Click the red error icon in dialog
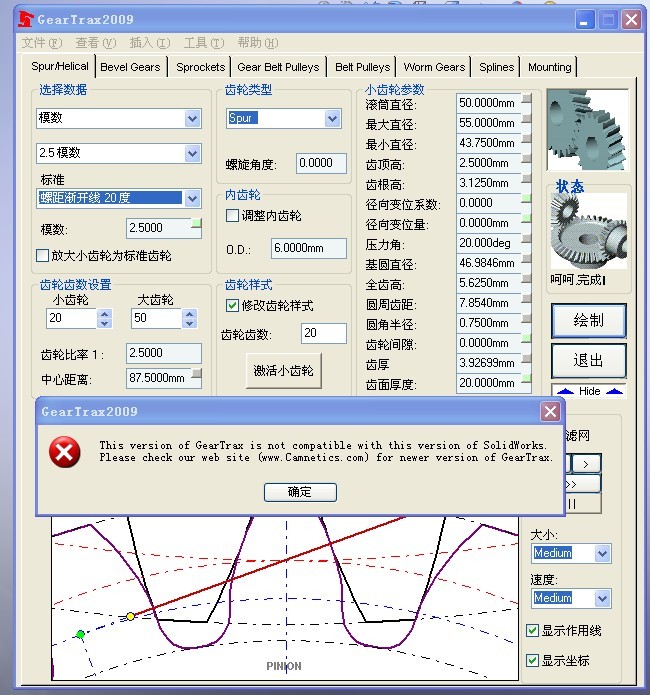The height and width of the screenshot is (695, 650). (65, 452)
